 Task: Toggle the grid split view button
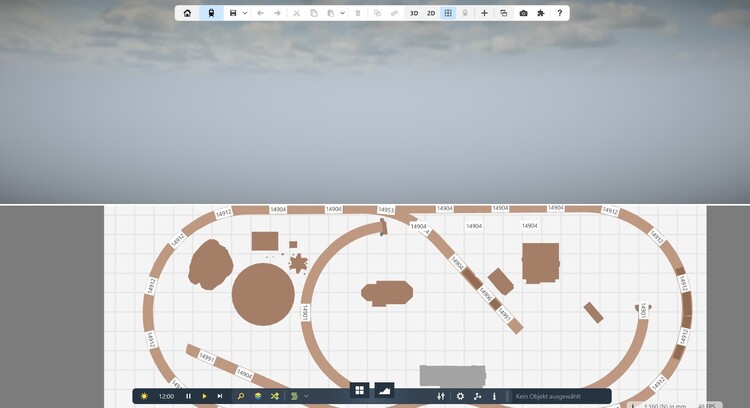(x=448, y=13)
